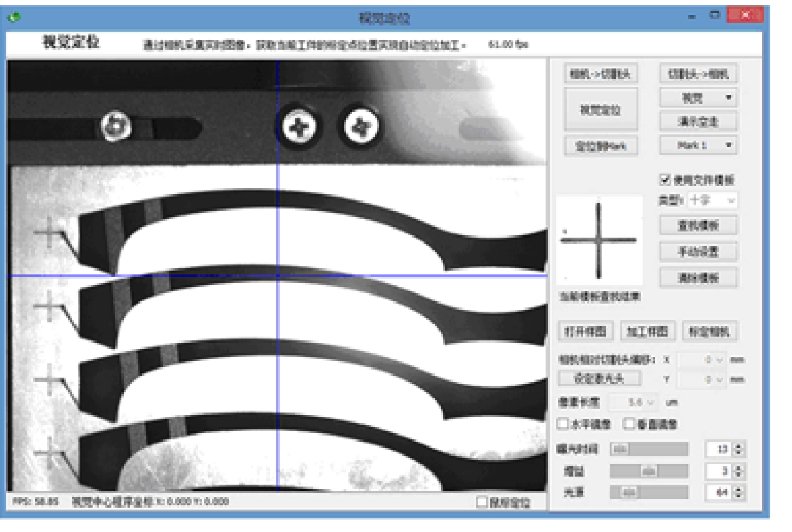Click the 打开样图 button
The width and height of the screenshot is (792, 532).
click(585, 331)
